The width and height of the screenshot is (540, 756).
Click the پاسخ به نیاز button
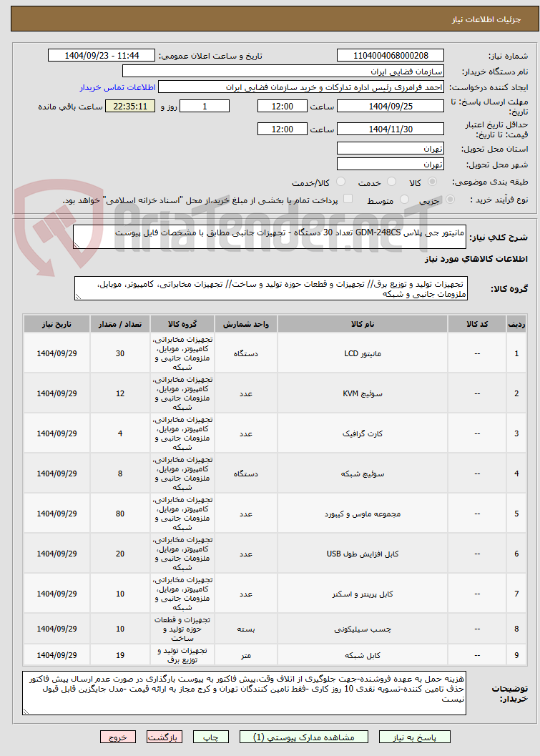(x=415, y=737)
